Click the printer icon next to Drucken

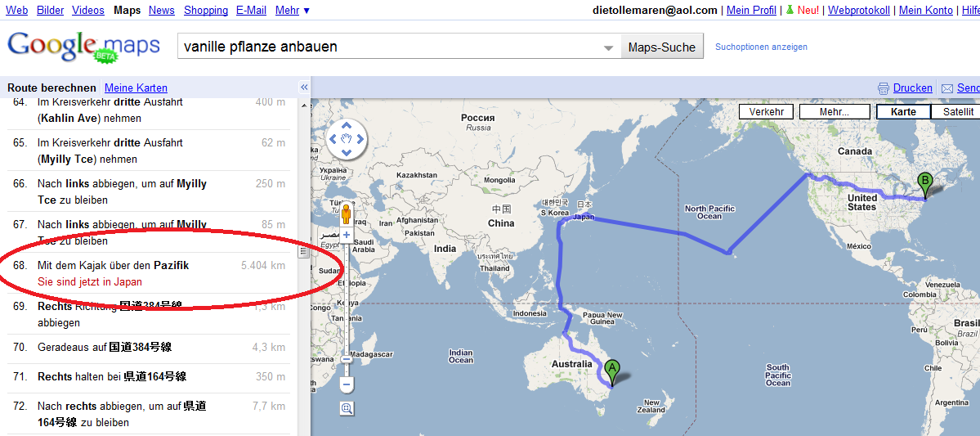pyautogui.click(x=883, y=88)
